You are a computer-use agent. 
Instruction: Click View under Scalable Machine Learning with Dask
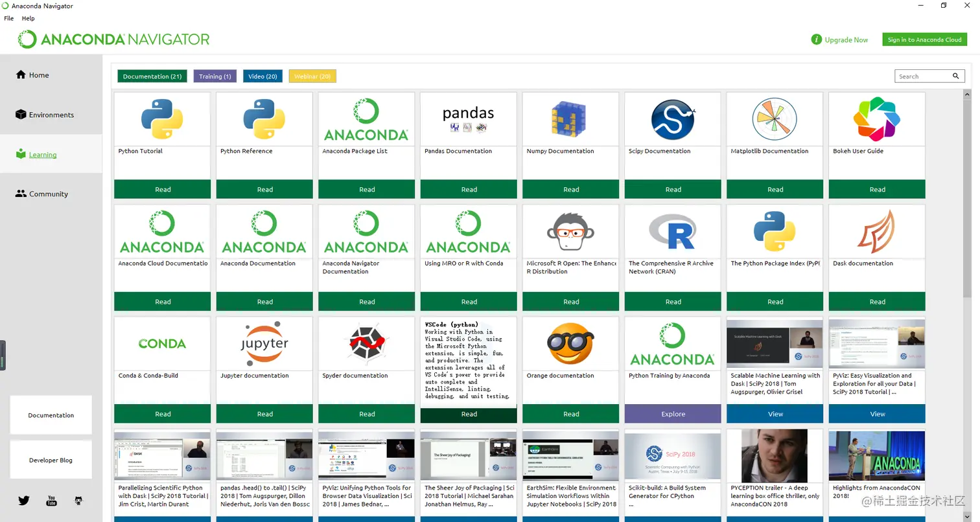coord(775,414)
